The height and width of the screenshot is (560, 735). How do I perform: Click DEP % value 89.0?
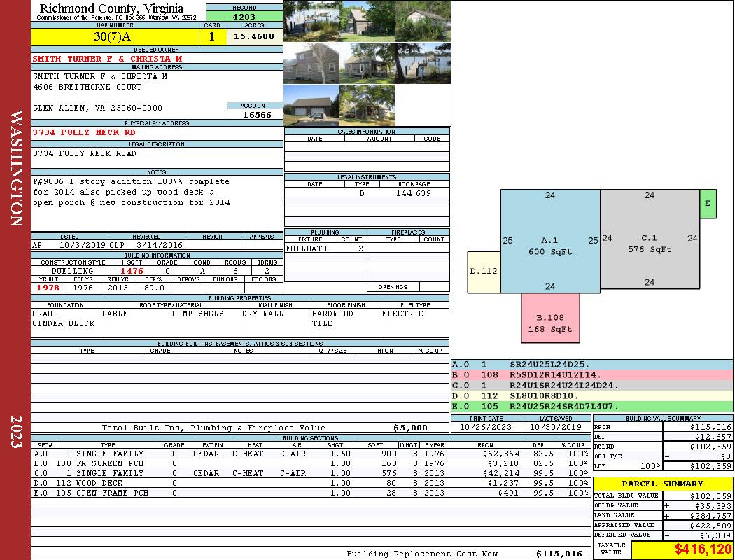[154, 288]
